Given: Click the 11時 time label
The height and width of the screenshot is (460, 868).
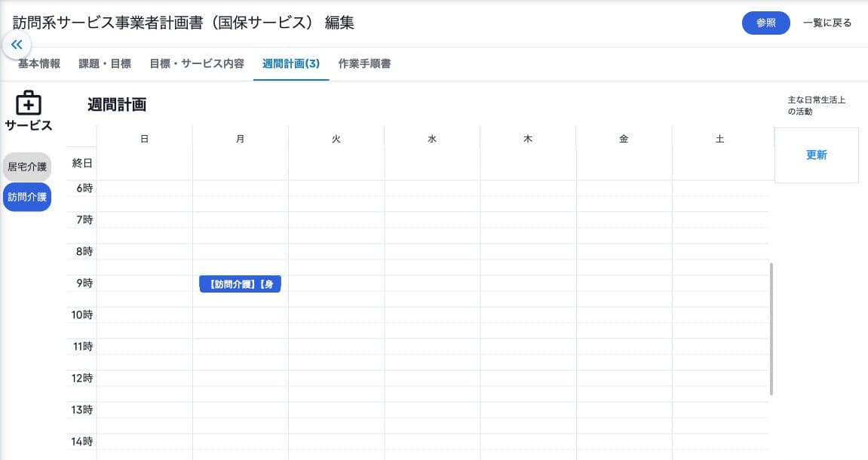Looking at the screenshot, I should [83, 347].
